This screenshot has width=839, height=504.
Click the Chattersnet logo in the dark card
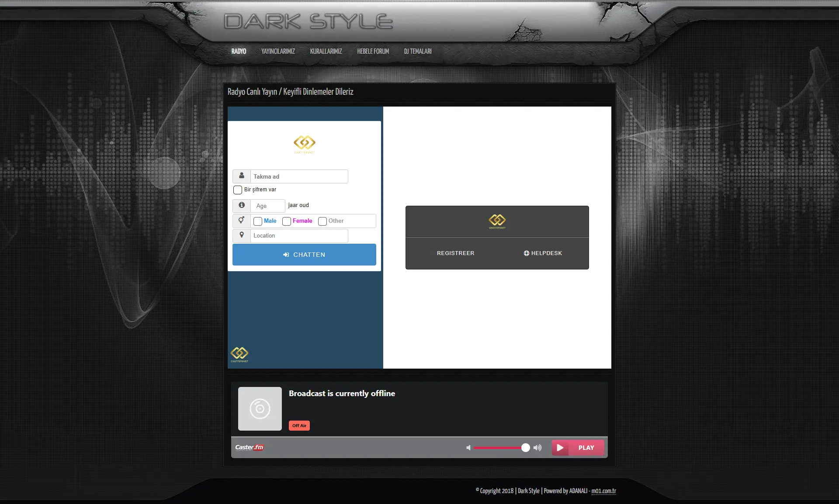pyautogui.click(x=497, y=221)
